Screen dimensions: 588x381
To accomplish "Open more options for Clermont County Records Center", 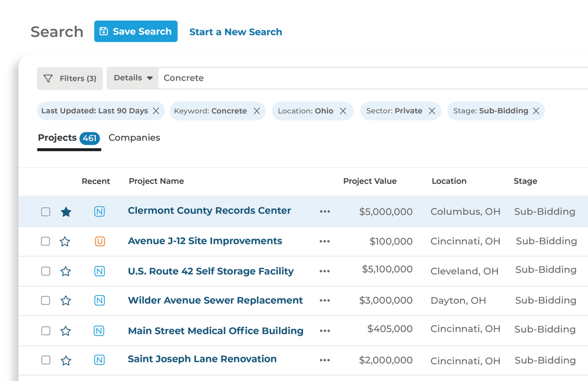I will [325, 212].
